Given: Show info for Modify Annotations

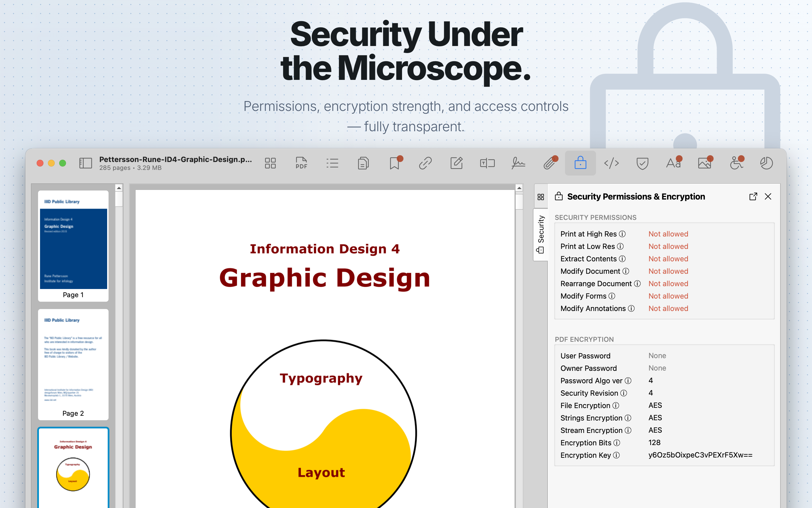Looking at the screenshot, I should point(632,308).
